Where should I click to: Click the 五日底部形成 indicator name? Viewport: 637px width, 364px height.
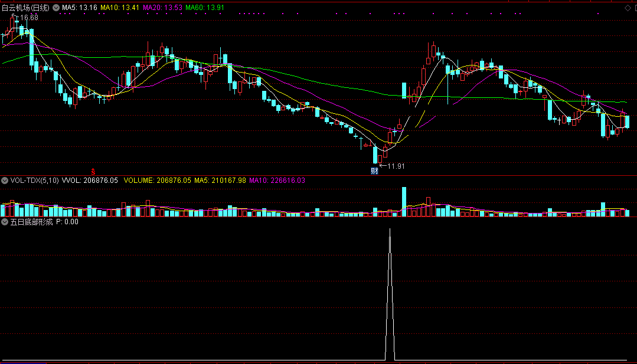[31, 222]
